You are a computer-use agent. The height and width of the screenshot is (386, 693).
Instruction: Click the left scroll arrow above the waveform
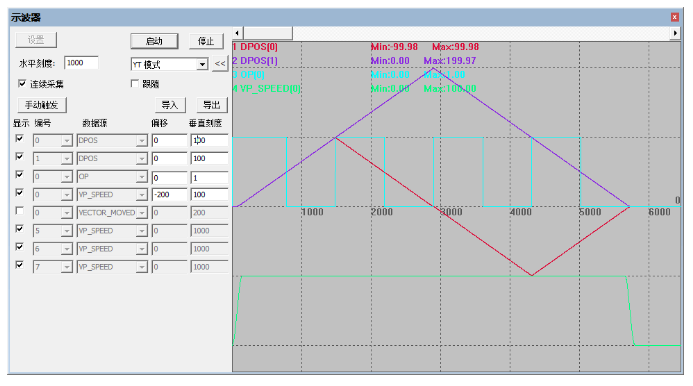pos(237,33)
